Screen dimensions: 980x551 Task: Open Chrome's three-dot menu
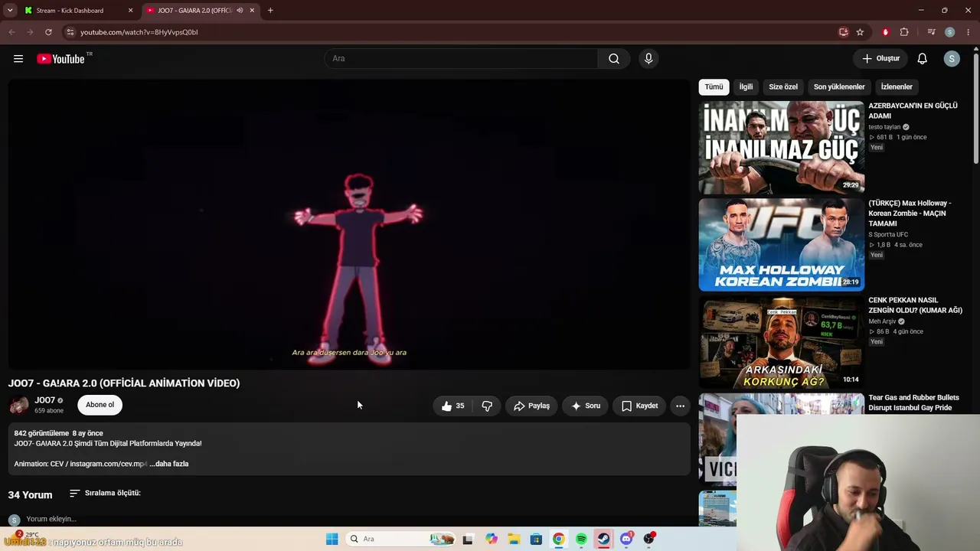[968, 32]
